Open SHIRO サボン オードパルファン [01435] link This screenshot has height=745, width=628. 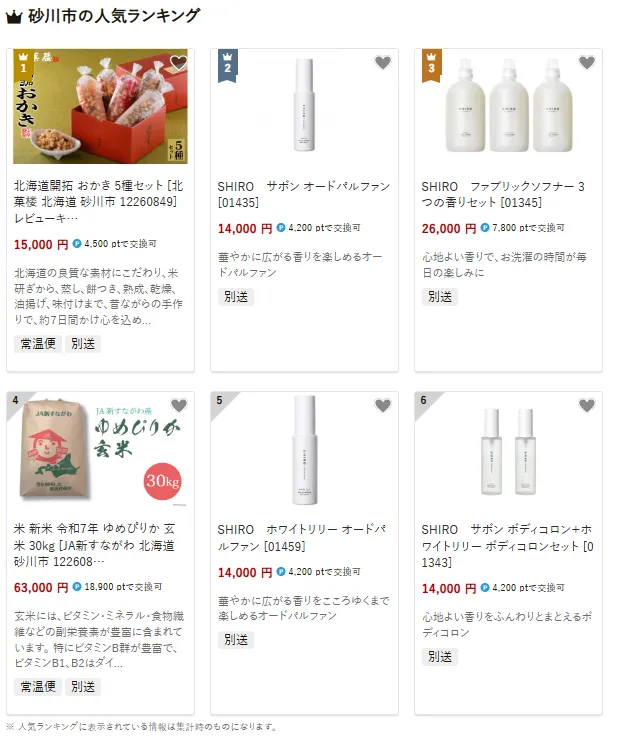pyautogui.click(x=304, y=194)
